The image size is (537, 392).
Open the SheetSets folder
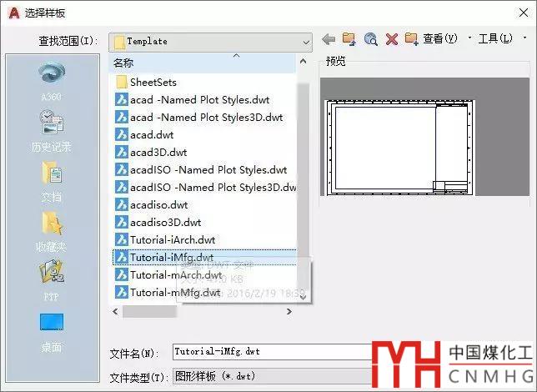click(x=153, y=82)
